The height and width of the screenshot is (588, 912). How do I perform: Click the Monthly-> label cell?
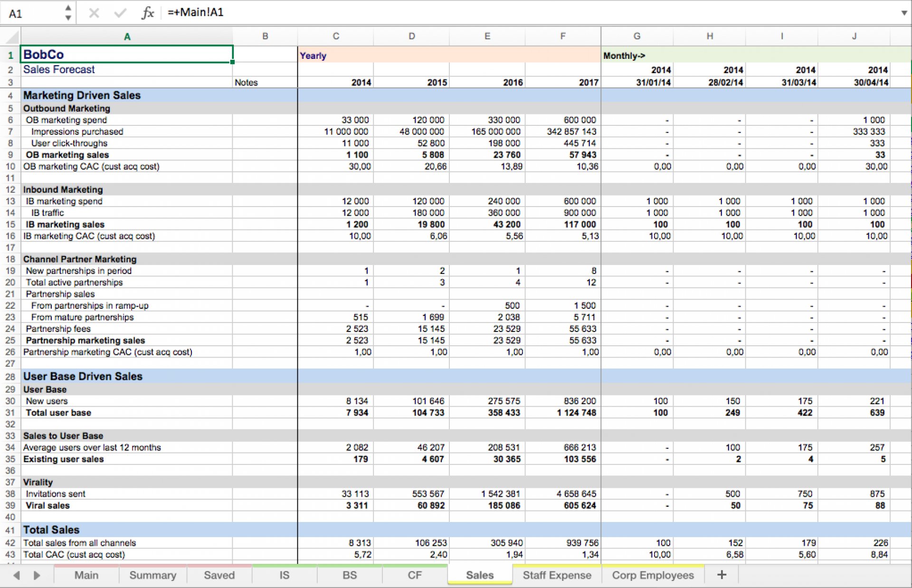pos(624,56)
